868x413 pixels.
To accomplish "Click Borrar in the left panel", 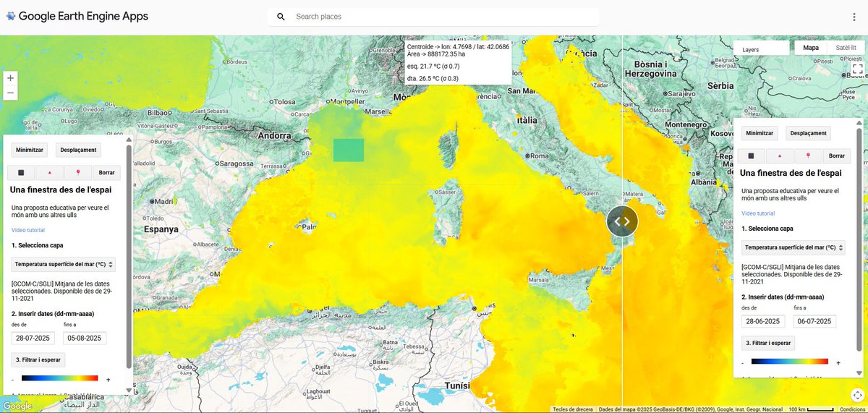I will pyautogui.click(x=107, y=173).
